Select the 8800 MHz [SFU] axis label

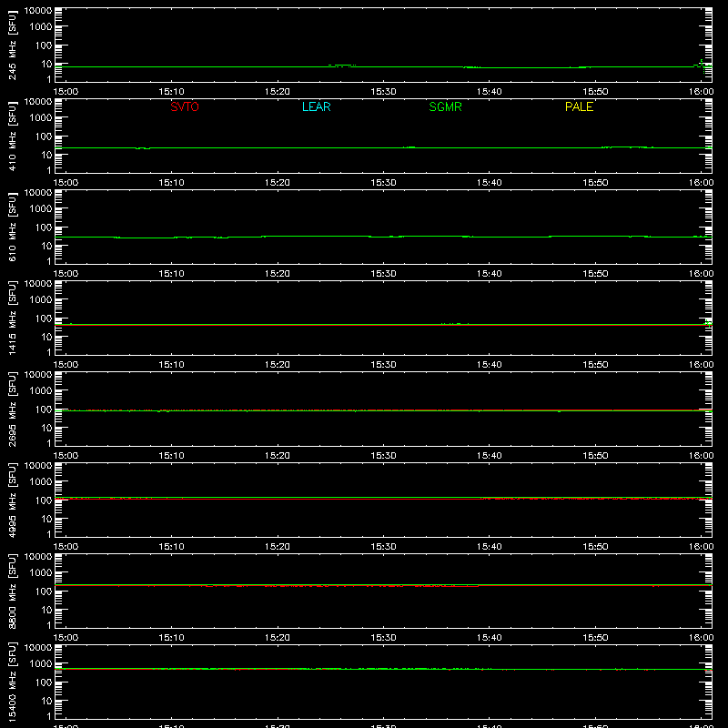(13, 591)
